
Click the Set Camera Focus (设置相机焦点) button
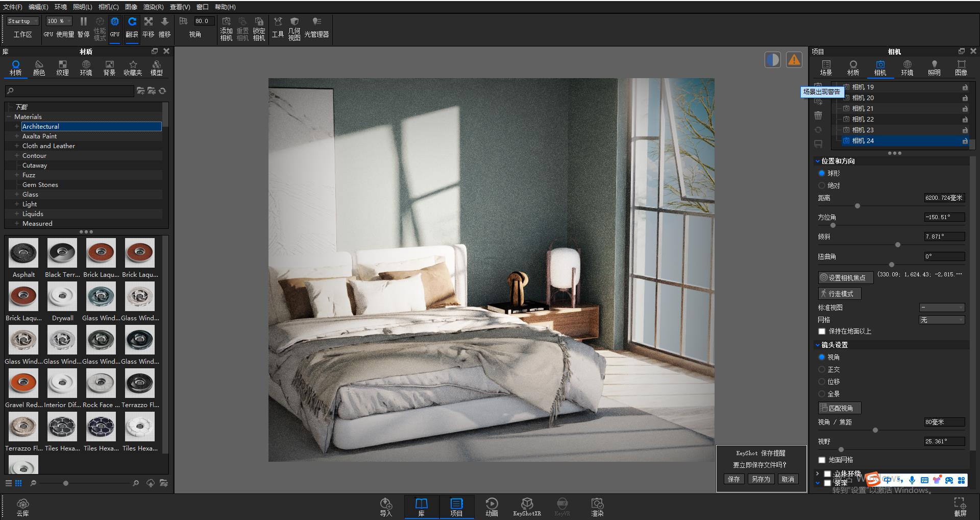(x=845, y=277)
